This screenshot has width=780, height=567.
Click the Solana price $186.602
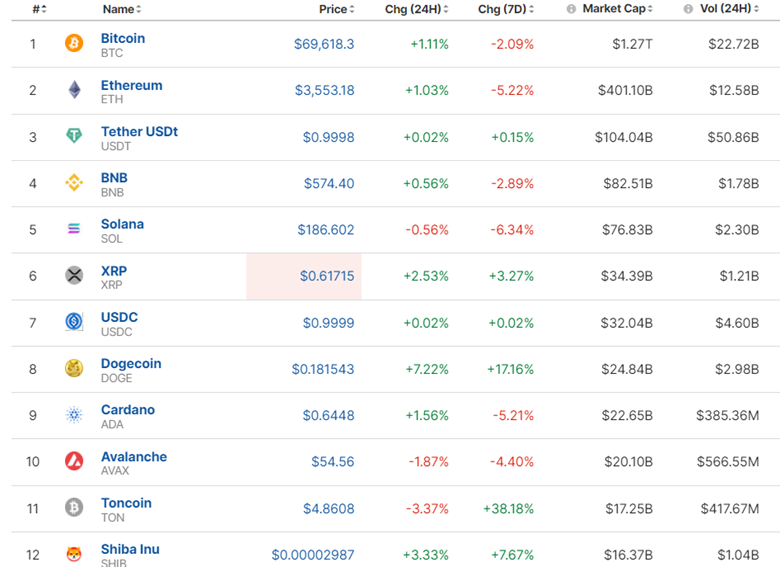326,230
